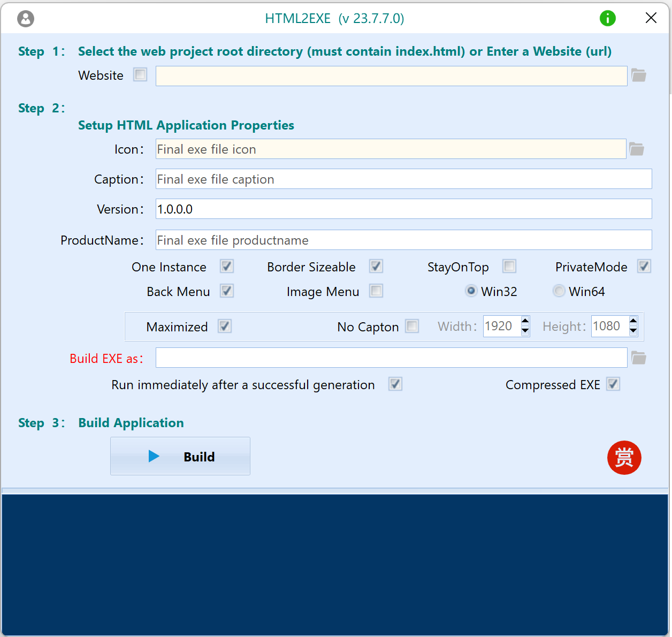
Task: Increase Height with up arrow
Action: click(633, 321)
